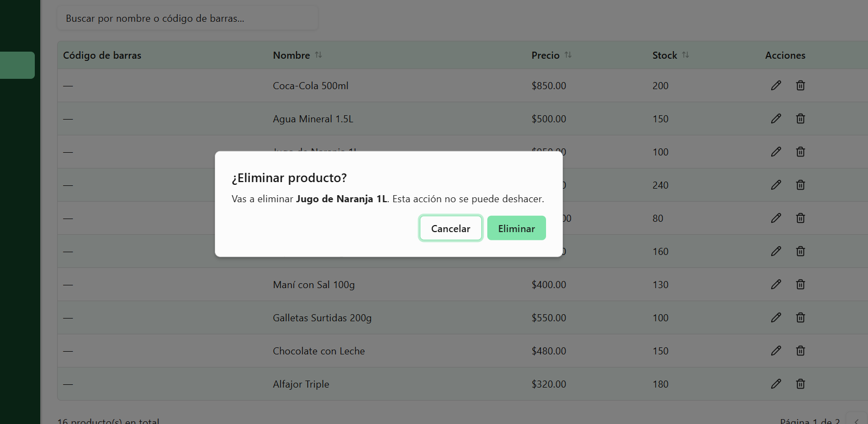
Task: Delete the Alfajor Triple product
Action: tap(801, 384)
